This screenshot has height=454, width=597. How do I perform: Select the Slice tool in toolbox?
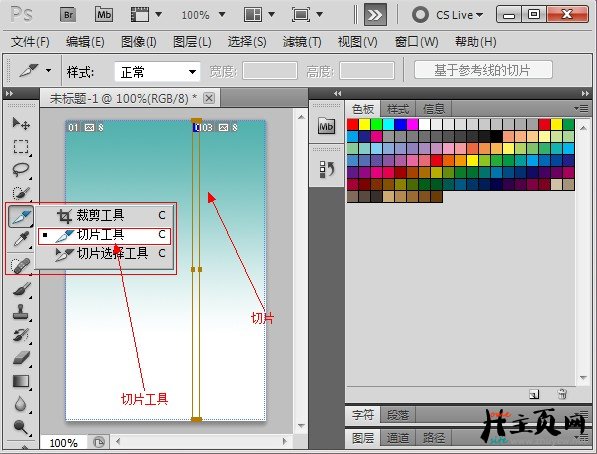click(x=21, y=216)
